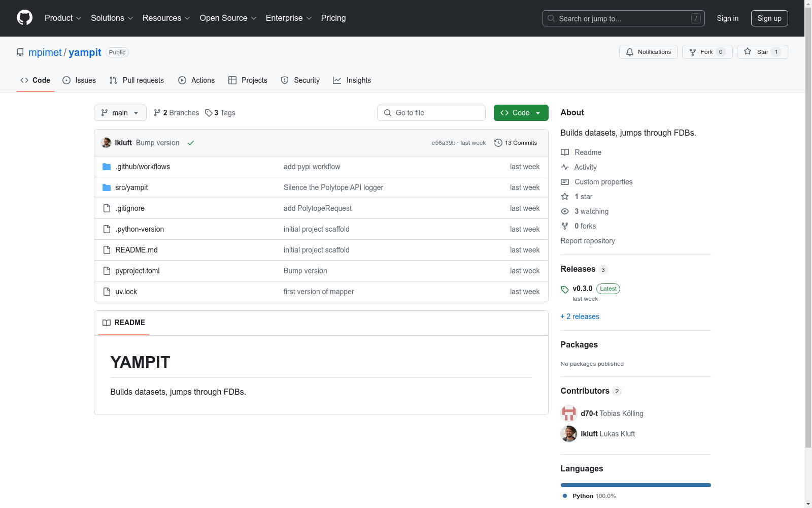The image size is (812, 508).
Task: Click the src/yampit folder icon
Action: pyautogui.click(x=107, y=187)
